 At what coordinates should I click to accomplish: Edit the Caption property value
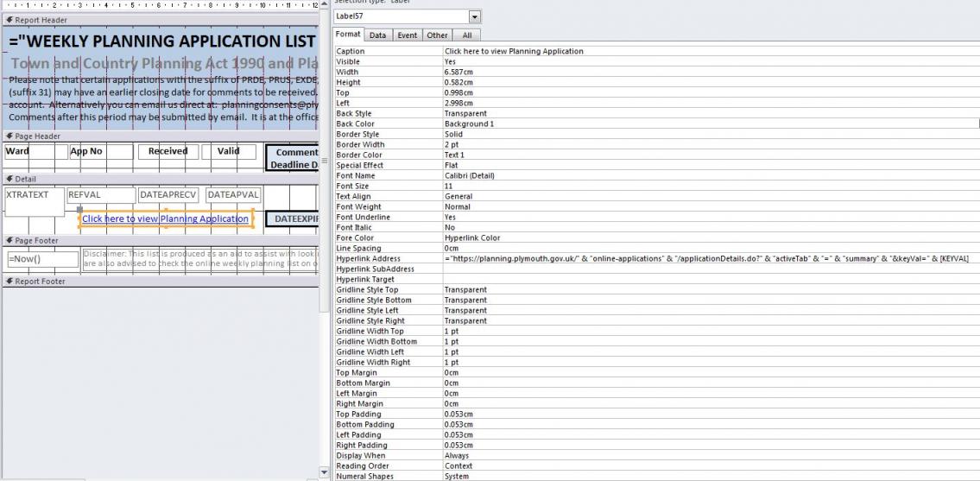tap(711, 51)
